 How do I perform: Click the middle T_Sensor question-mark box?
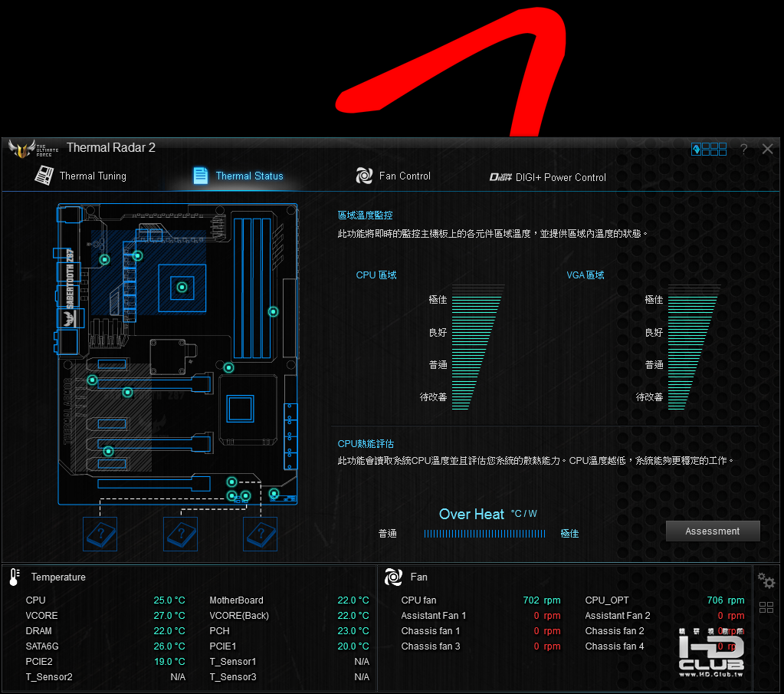pyautogui.click(x=180, y=534)
